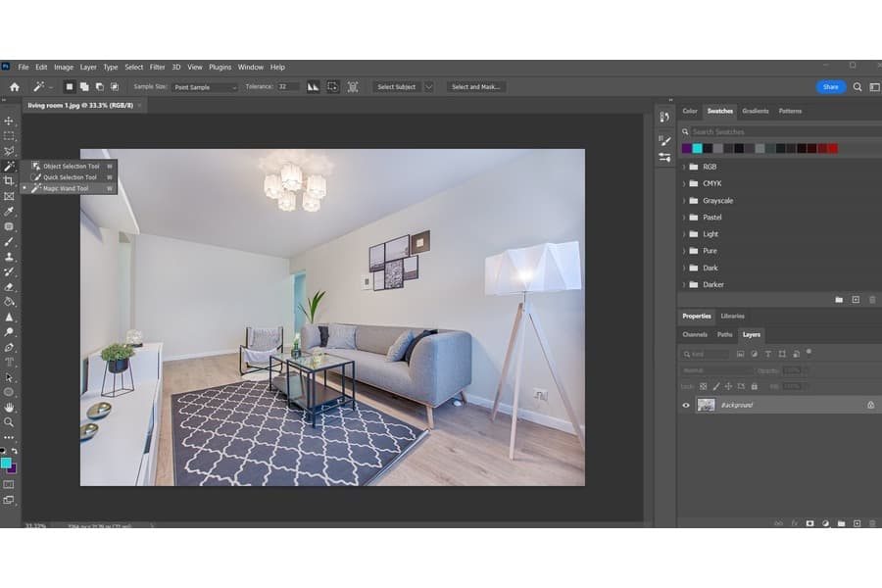This screenshot has height=588, width=882.
Task: Hide the Background layer eye icon
Action: (686, 405)
